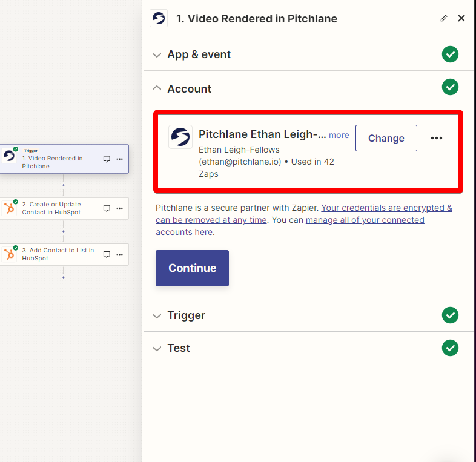
Task: Click the account email text ethan@pitchlane.io
Action: (240, 162)
